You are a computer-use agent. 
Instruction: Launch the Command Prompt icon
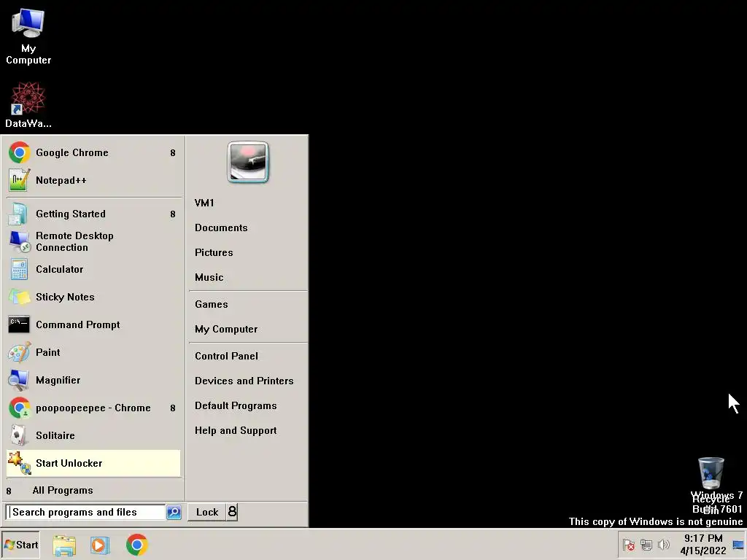point(18,324)
